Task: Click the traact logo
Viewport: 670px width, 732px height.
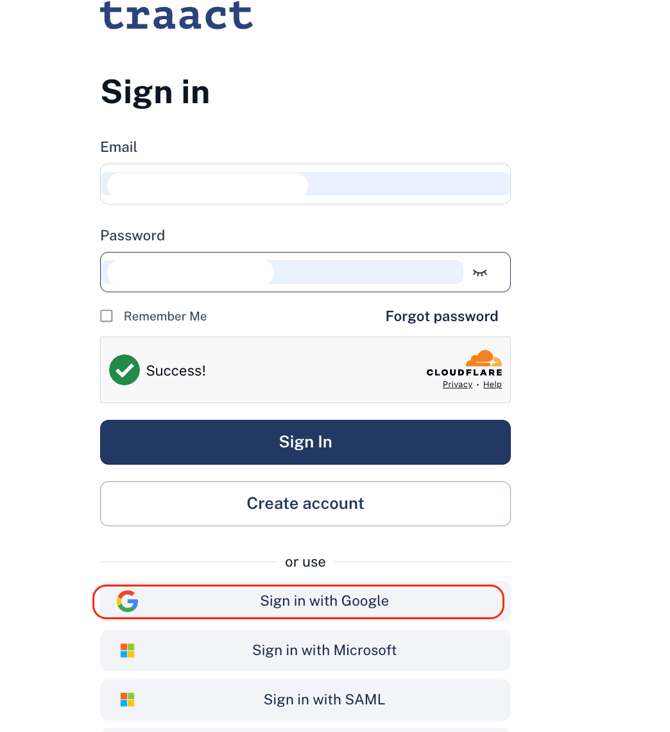Action: click(176, 15)
